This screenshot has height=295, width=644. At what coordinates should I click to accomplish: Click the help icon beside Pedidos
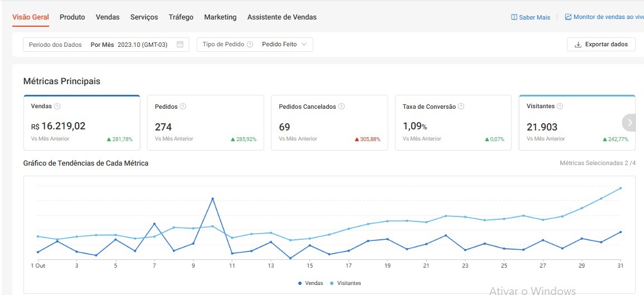tap(183, 106)
